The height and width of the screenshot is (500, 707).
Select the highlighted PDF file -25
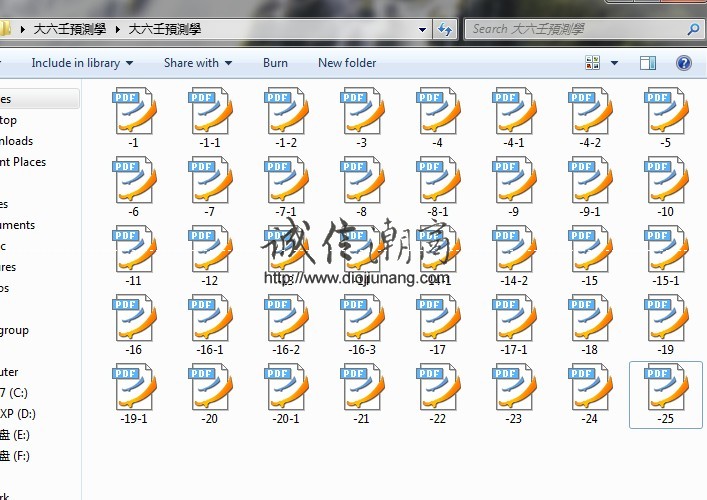[666, 394]
